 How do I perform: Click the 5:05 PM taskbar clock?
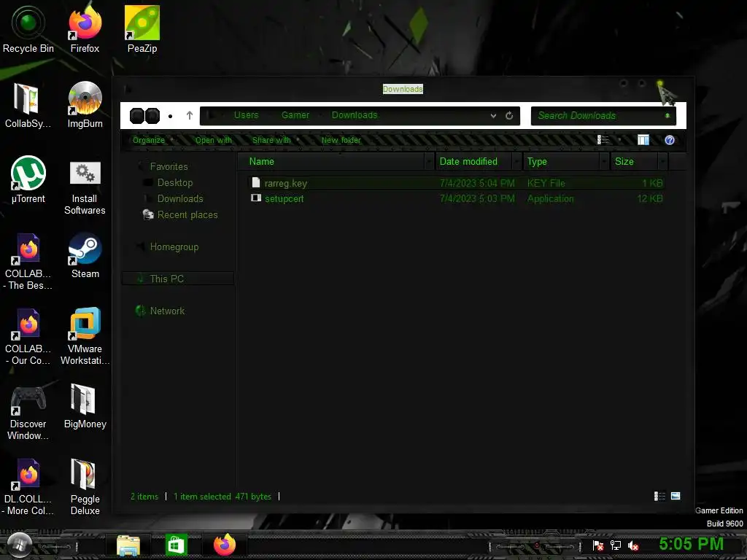(692, 544)
